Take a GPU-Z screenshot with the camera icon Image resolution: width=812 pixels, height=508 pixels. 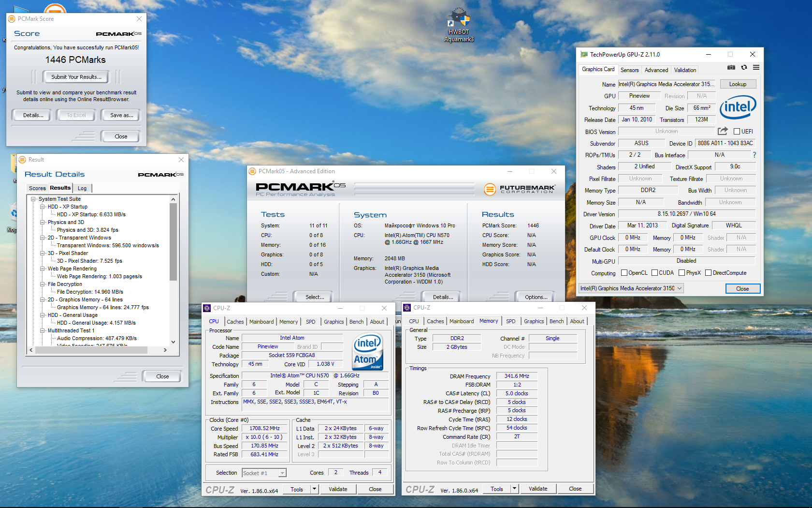[731, 67]
